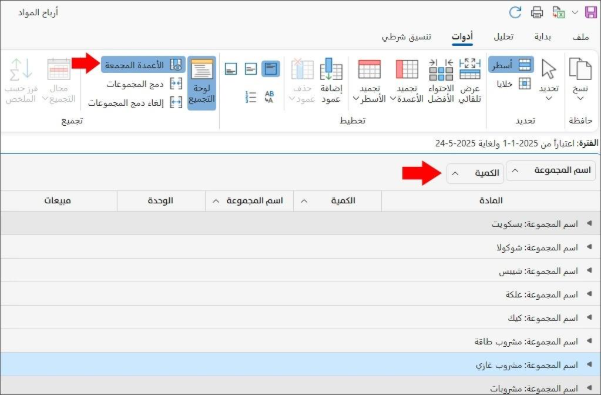Expand group row بسكويت
This screenshot has width=601, height=395.
(589, 223)
